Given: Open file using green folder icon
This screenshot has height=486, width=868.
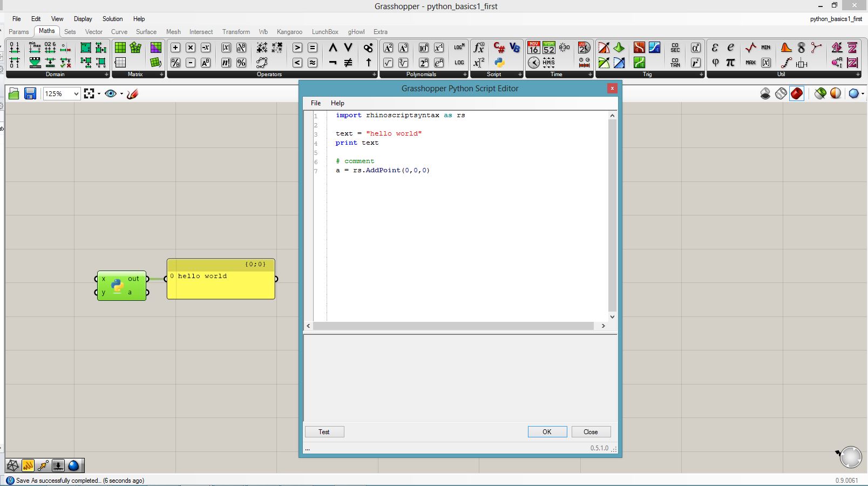Looking at the screenshot, I should point(14,94).
